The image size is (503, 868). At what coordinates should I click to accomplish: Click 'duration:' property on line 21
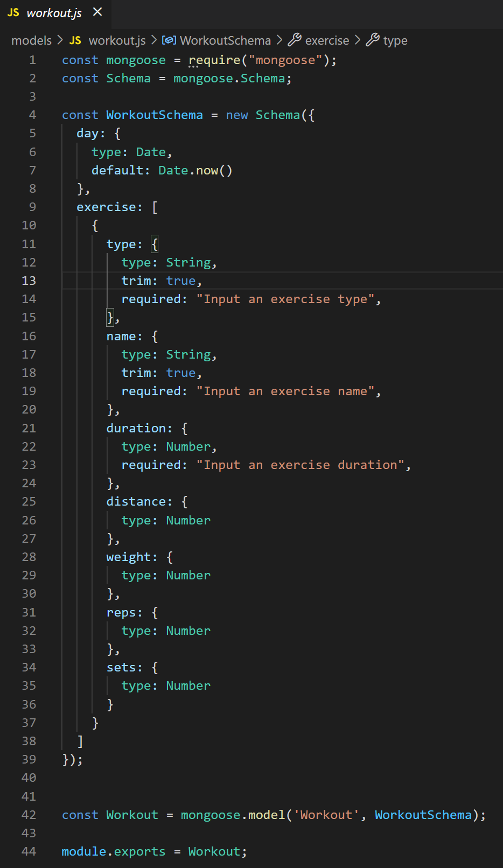pos(139,428)
